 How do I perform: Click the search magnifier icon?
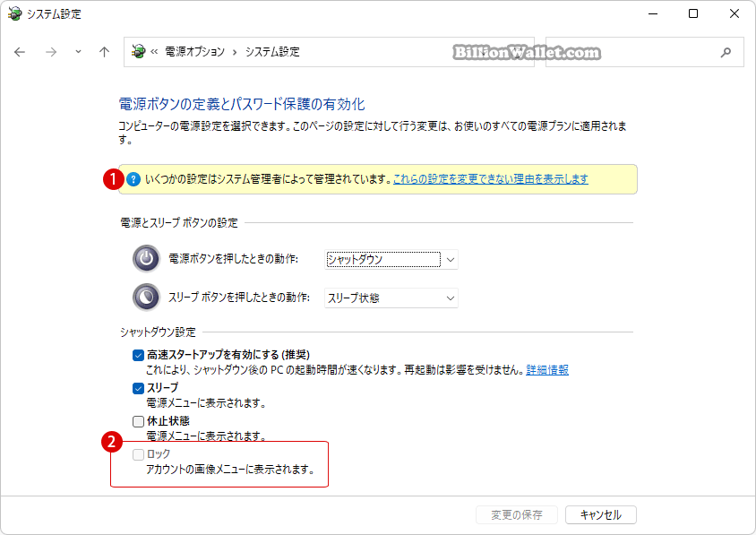point(726,52)
